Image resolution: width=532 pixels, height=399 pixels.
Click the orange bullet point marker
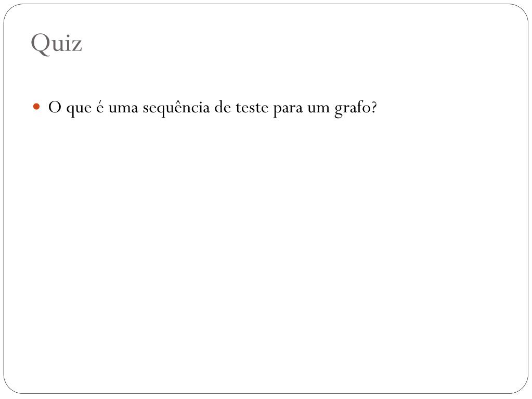[36, 107]
